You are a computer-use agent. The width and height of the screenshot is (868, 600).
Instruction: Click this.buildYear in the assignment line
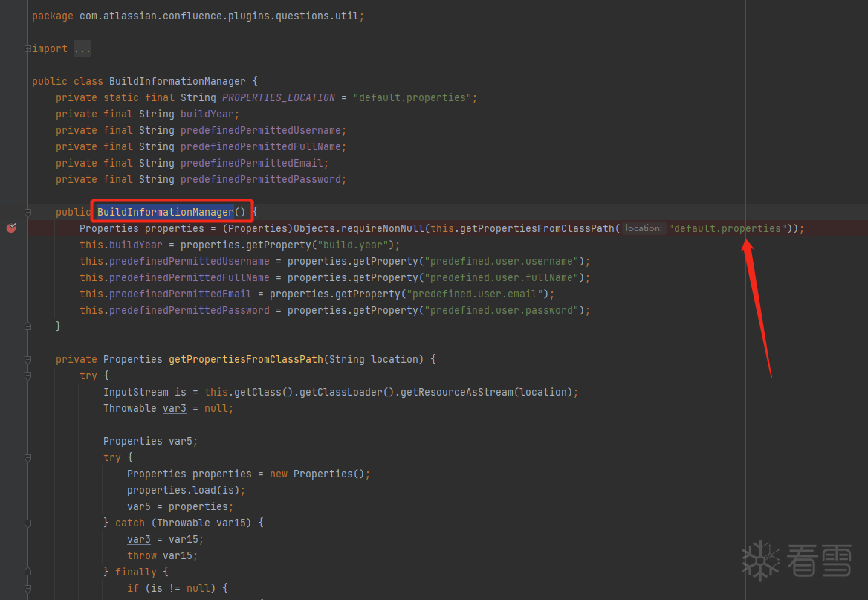click(120, 245)
